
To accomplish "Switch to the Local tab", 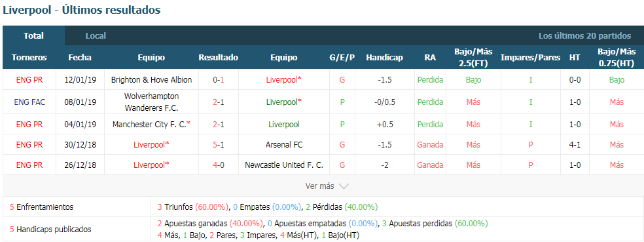I will (96, 36).
